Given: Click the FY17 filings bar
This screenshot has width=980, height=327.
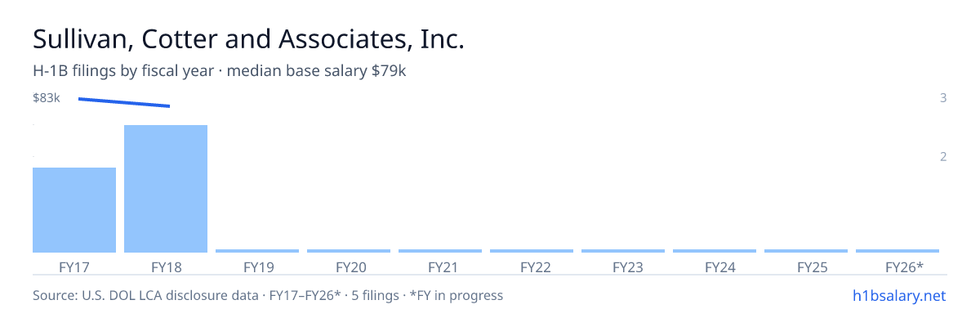Looking at the screenshot, I should (74, 210).
